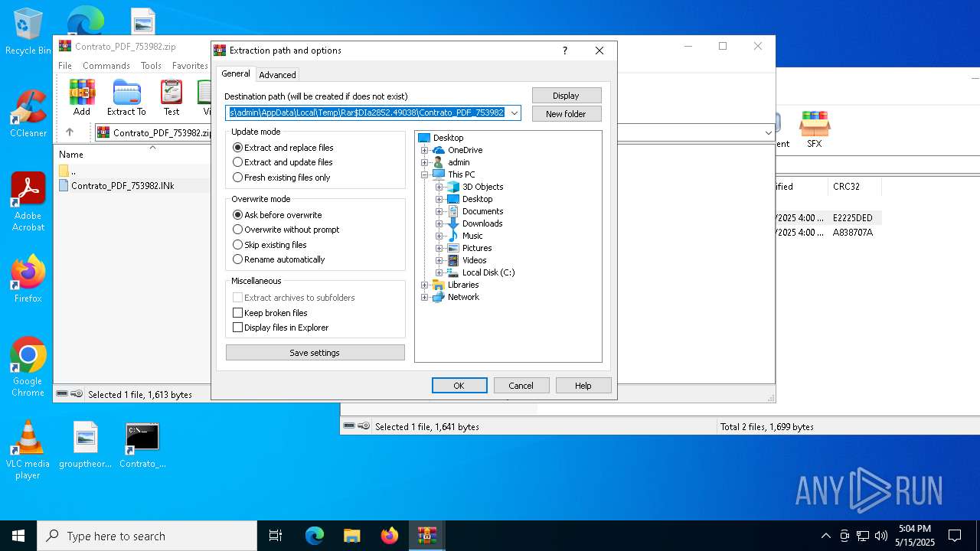Screen dimensions: 980x551
Task: Select Ask before overwrite option
Action: (x=277, y=215)
